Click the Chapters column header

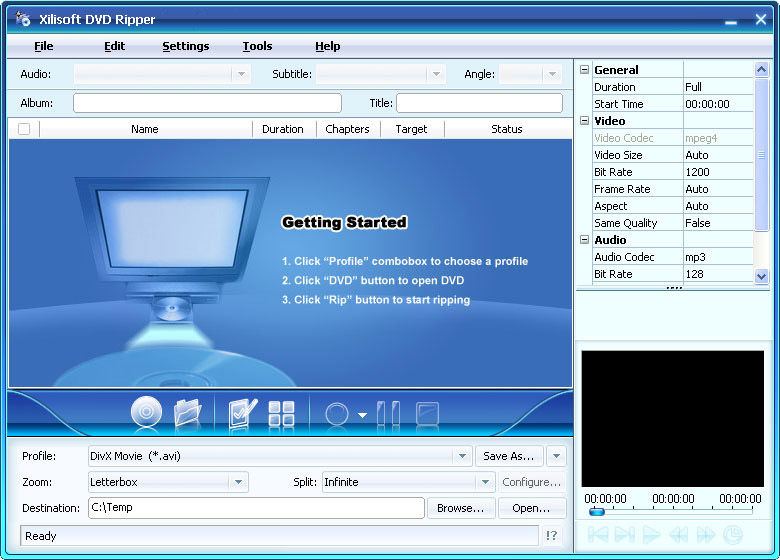(348, 129)
